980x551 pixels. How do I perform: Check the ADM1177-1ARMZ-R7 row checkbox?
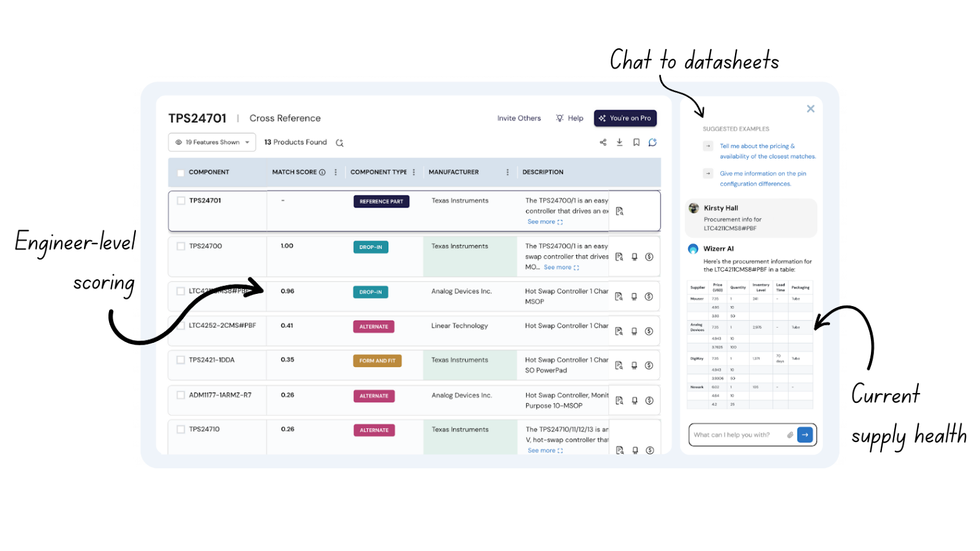click(181, 395)
